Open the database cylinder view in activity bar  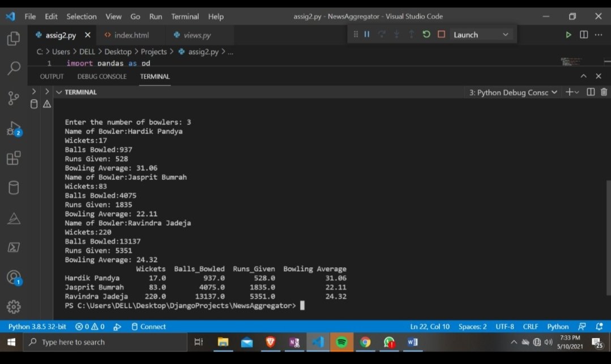coord(14,187)
